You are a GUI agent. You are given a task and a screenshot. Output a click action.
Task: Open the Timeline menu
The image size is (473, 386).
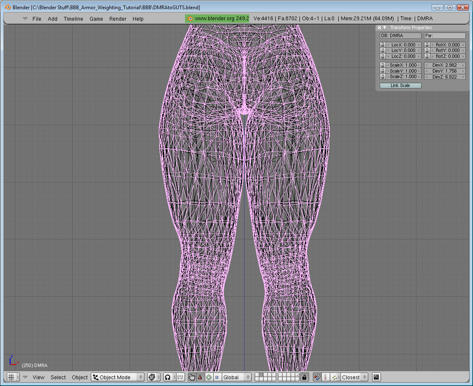tap(73, 19)
